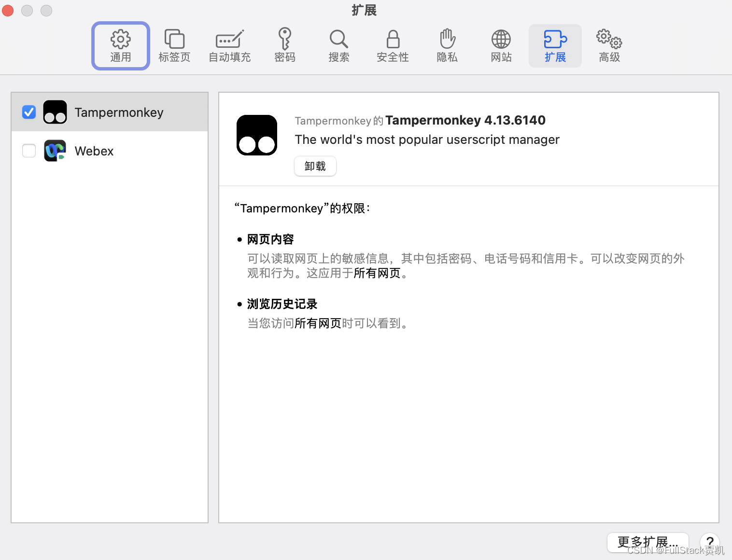The width and height of the screenshot is (732, 560).
Task: Click the large Tampermonkey logo in details
Action: pyautogui.click(x=257, y=135)
